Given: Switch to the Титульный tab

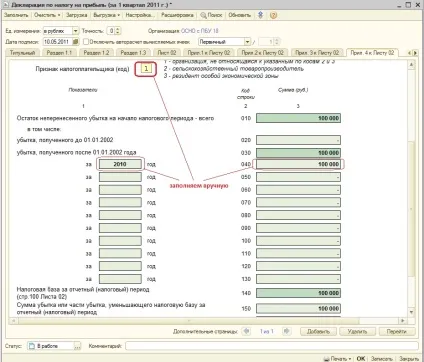Looking at the screenshot, I should coord(22,53).
